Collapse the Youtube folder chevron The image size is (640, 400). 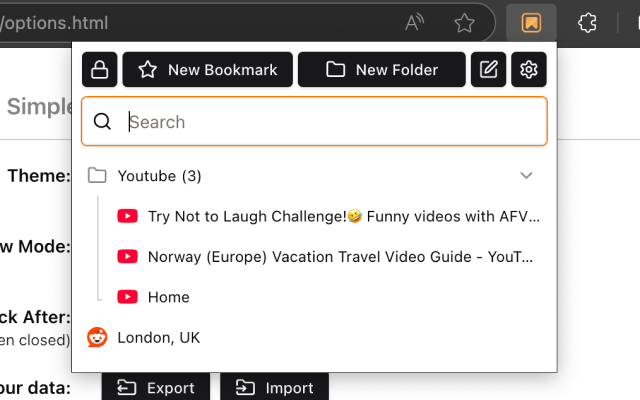(x=527, y=176)
